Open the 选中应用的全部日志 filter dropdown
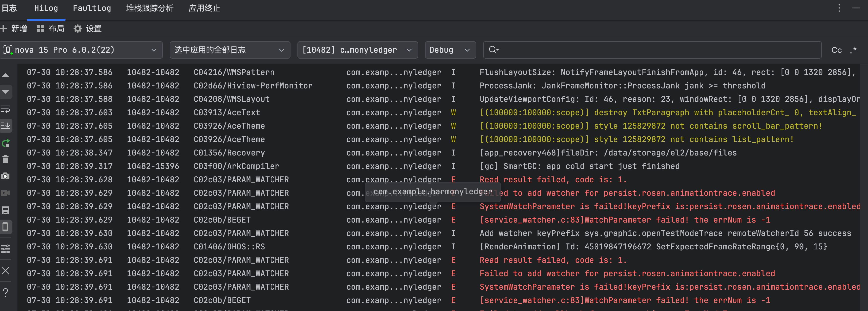 pyautogui.click(x=230, y=50)
